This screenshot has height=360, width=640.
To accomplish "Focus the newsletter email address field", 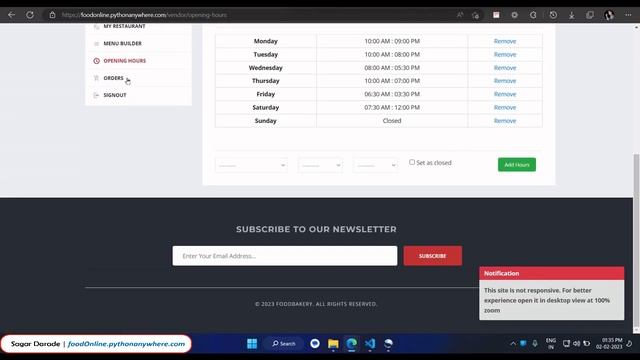I will pos(284,256).
